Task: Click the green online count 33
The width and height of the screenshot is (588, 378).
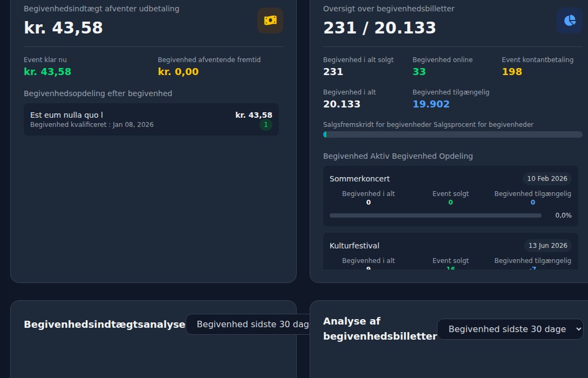Action: coord(419,72)
